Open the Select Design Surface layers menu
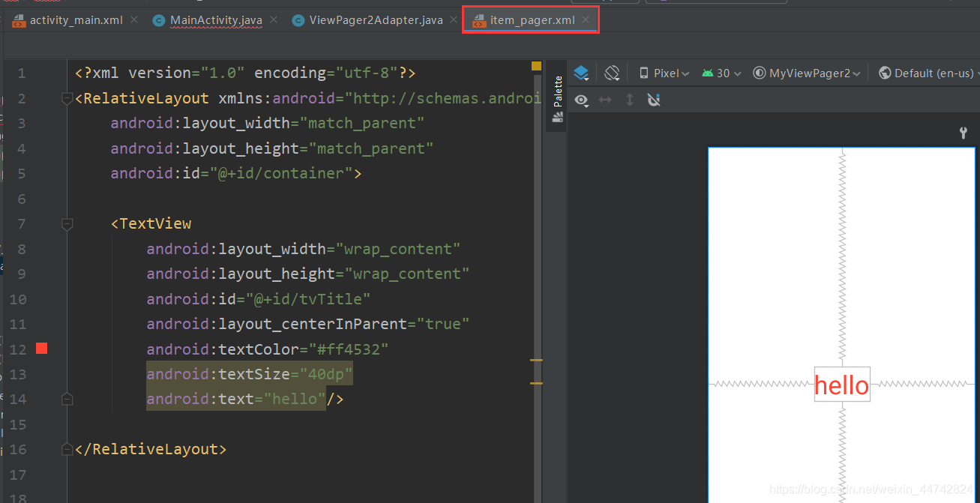Viewport: 980px width, 503px height. point(581,73)
